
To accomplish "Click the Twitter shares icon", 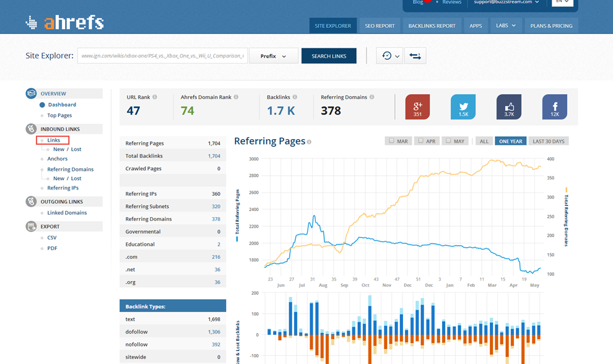I will click(x=463, y=106).
